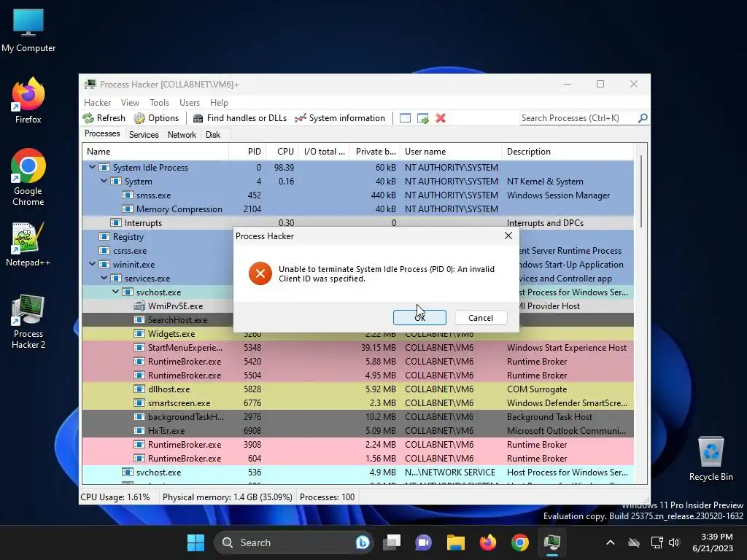Collapse the System Idle Process tree node
The width and height of the screenshot is (747, 560).
93,167
